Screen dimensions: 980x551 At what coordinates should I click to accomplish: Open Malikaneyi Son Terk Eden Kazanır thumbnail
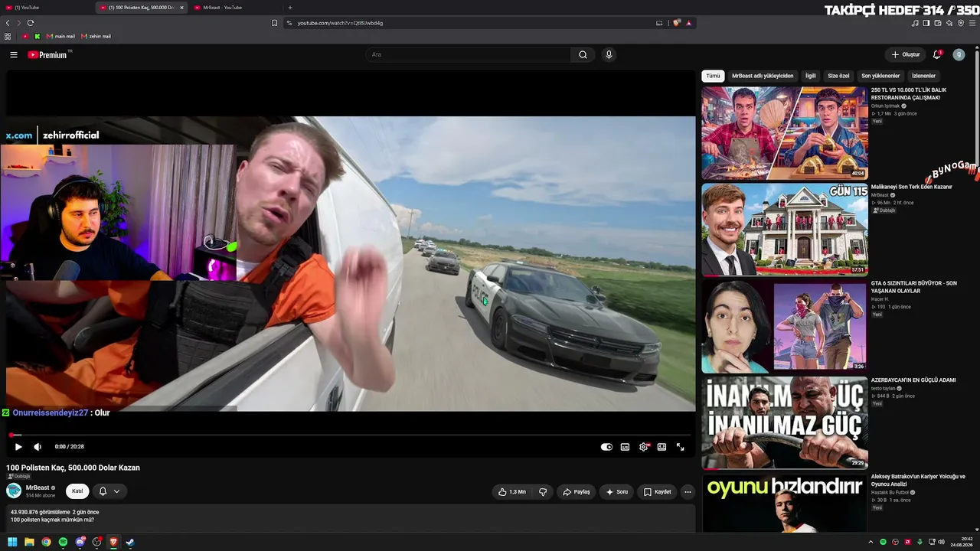click(x=785, y=230)
